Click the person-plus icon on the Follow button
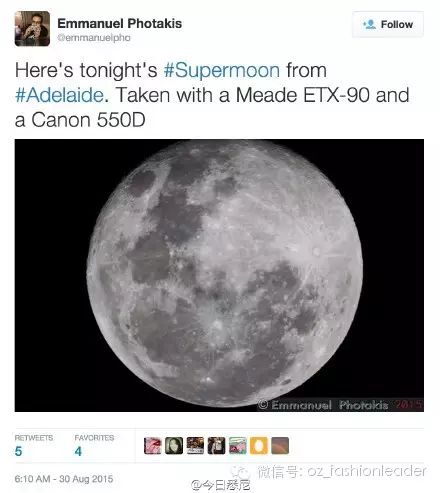The image size is (440, 493). click(369, 24)
